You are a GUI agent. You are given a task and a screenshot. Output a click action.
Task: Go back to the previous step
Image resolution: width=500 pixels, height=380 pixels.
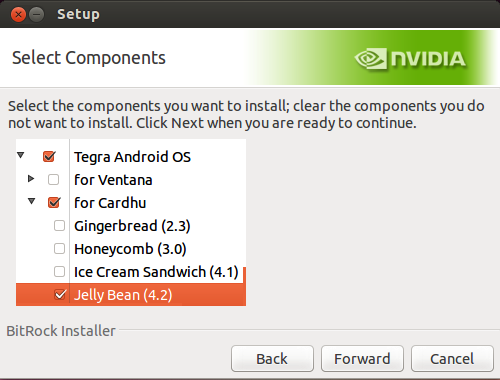[272, 359]
